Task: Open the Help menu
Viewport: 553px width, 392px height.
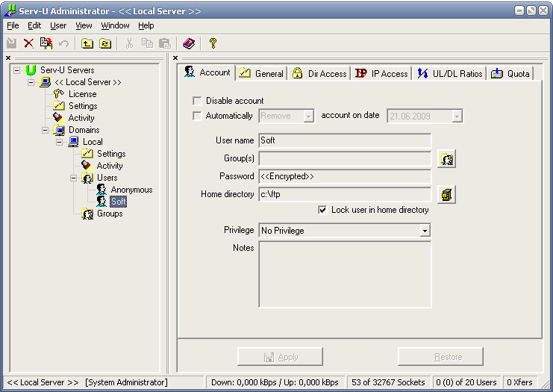Action: (146, 25)
